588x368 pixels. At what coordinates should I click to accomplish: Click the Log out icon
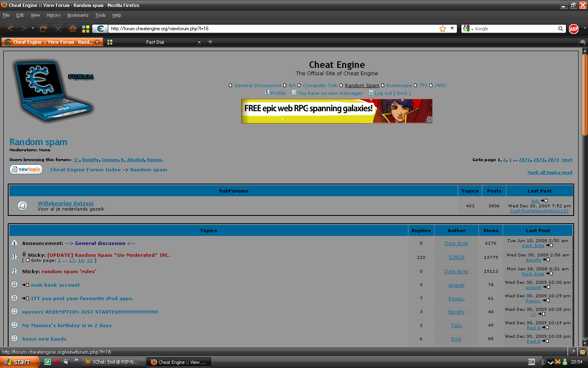(371, 92)
